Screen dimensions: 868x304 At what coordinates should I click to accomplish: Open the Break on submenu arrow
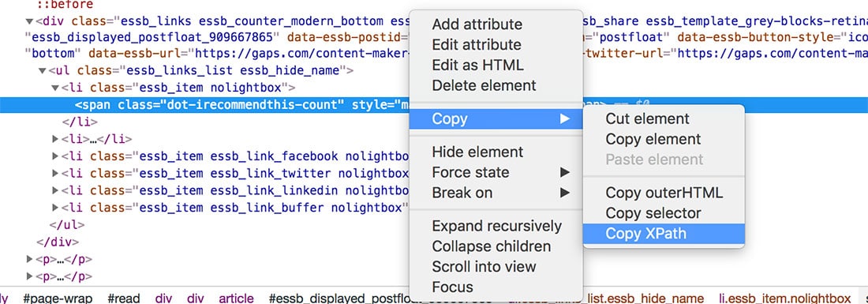pos(565,193)
